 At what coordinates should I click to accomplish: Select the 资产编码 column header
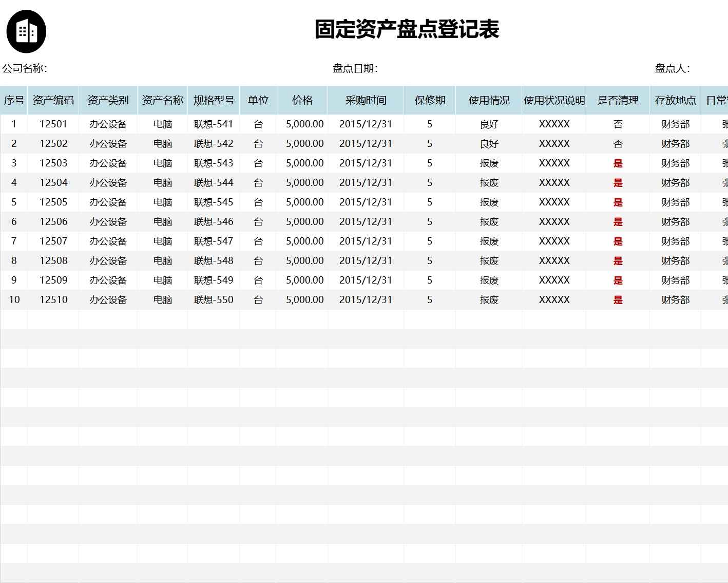53,100
